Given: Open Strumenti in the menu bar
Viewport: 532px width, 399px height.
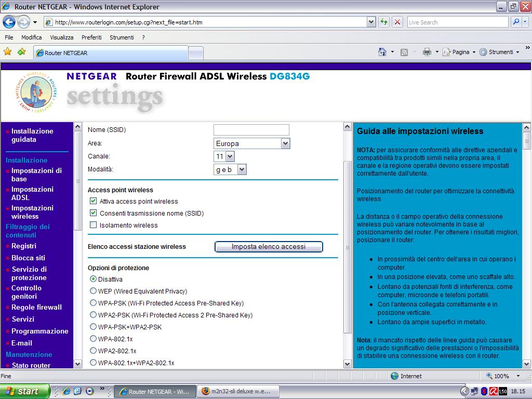Looking at the screenshot, I should [x=122, y=37].
